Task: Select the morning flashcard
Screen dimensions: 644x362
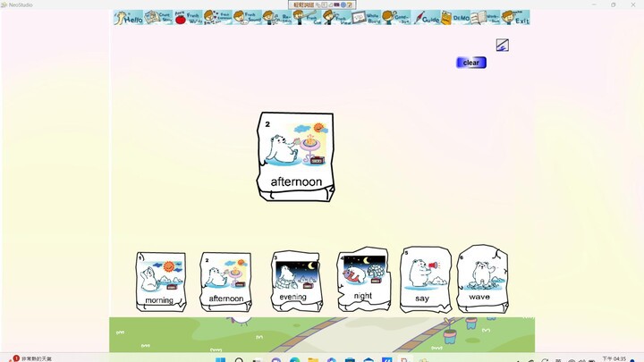Action: (161, 282)
